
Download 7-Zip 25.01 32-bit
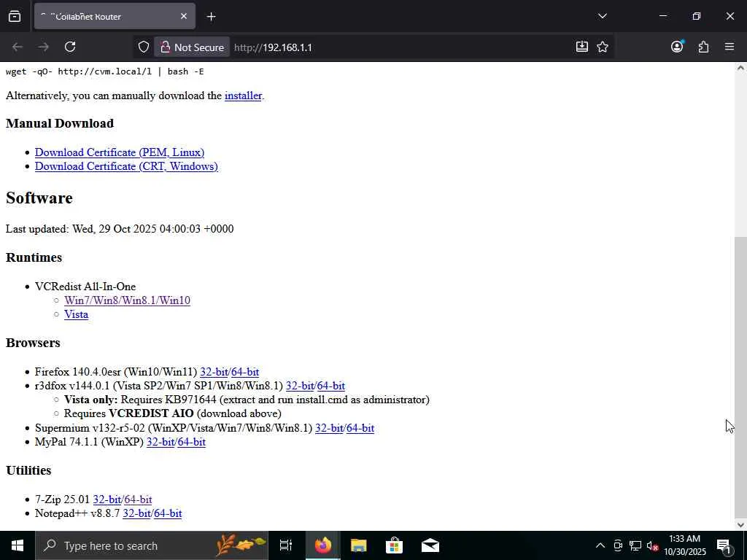[x=107, y=499]
